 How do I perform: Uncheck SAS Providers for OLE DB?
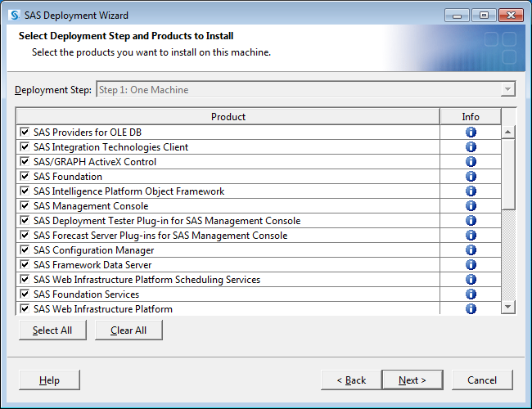25,132
